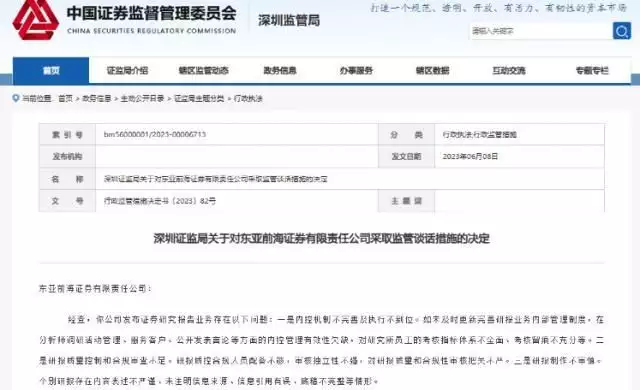Click the red CSRC logo emblem

[x=36, y=20]
